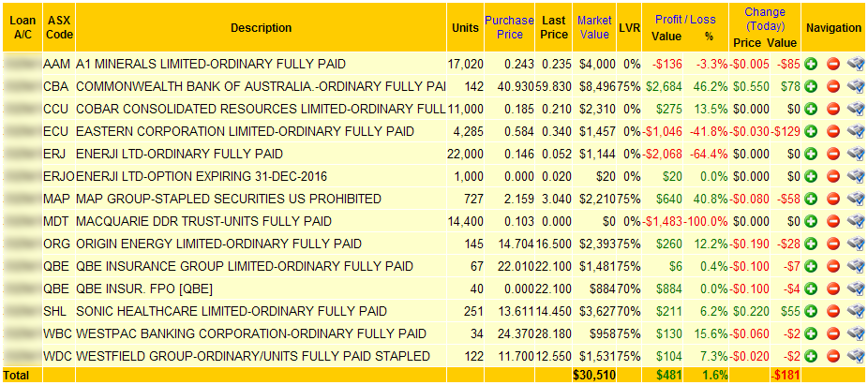Click red minus icon for WBC holding
The image size is (868, 385).
[833, 333]
